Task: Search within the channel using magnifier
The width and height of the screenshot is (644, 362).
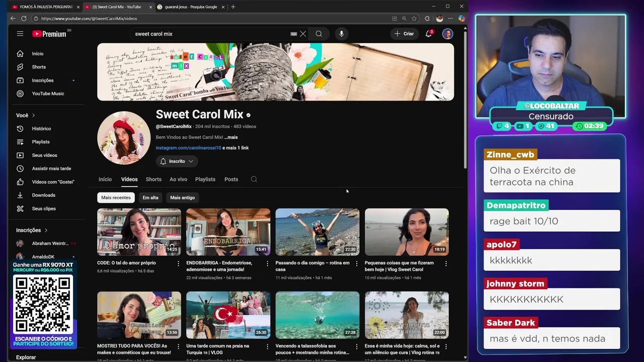Action: click(x=254, y=179)
